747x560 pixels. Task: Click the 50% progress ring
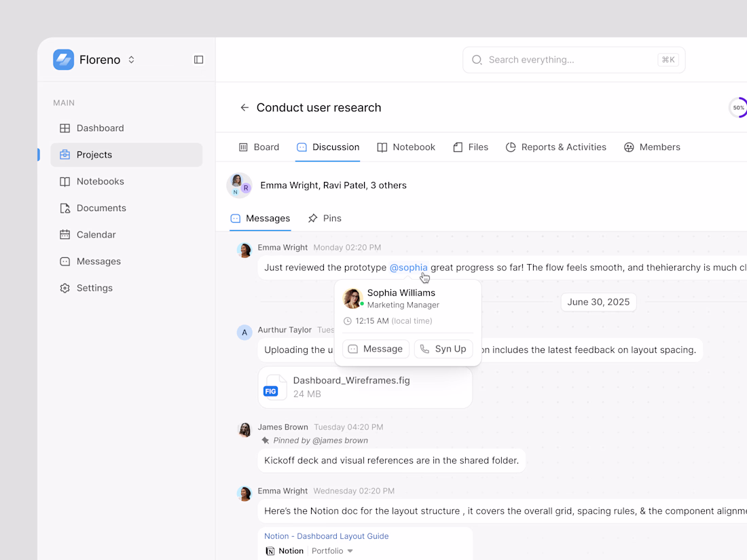[738, 108]
